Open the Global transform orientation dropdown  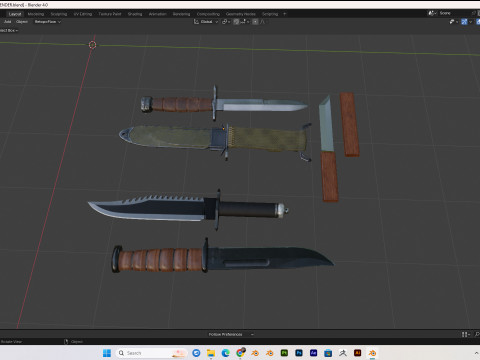[x=206, y=22]
